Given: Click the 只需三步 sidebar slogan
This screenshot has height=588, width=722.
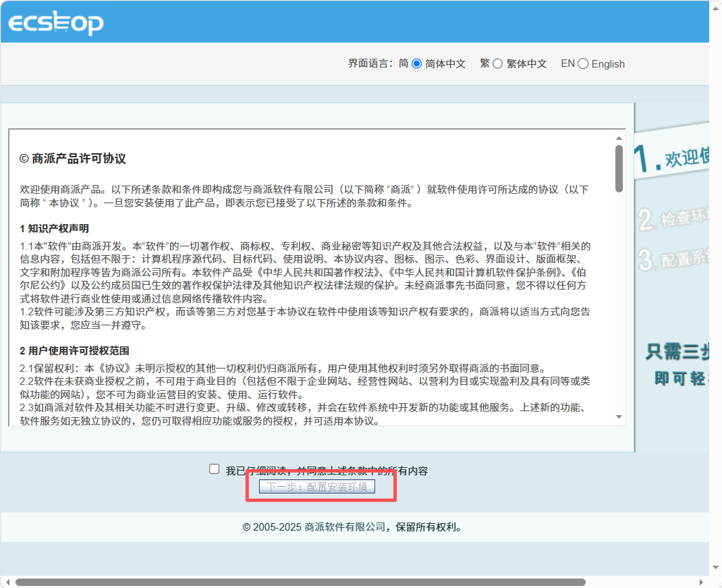Looking at the screenshot, I should pos(677,352).
